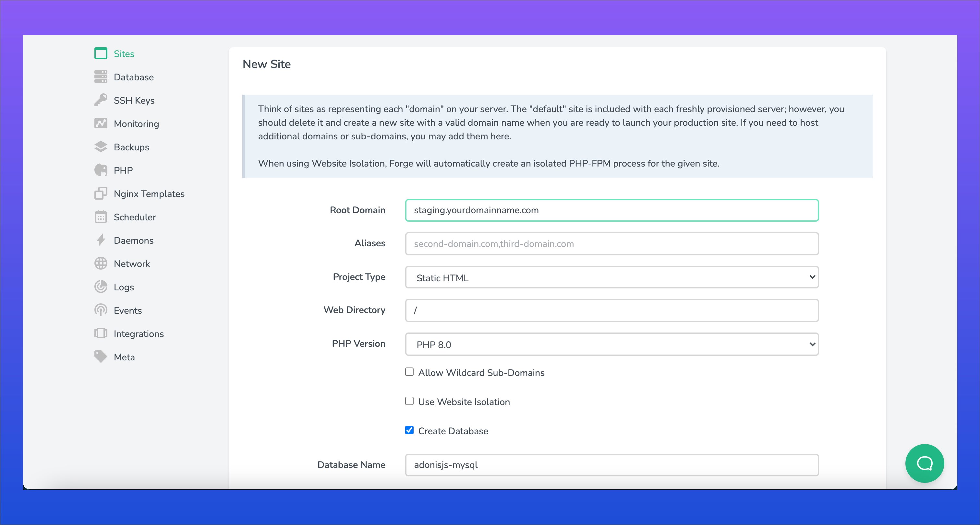Select the SSH Keys icon
The image size is (980, 525).
[x=101, y=100]
